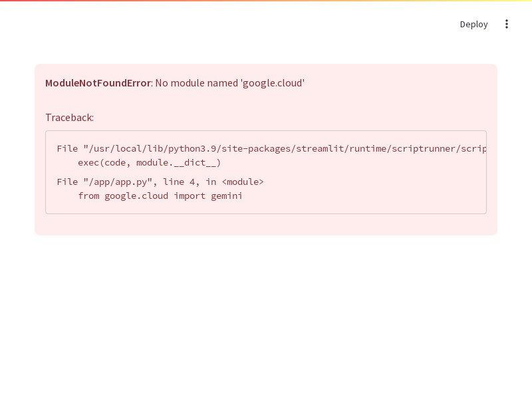Click the "/app/app.py" file path
The image size is (532, 399).
[118, 182]
